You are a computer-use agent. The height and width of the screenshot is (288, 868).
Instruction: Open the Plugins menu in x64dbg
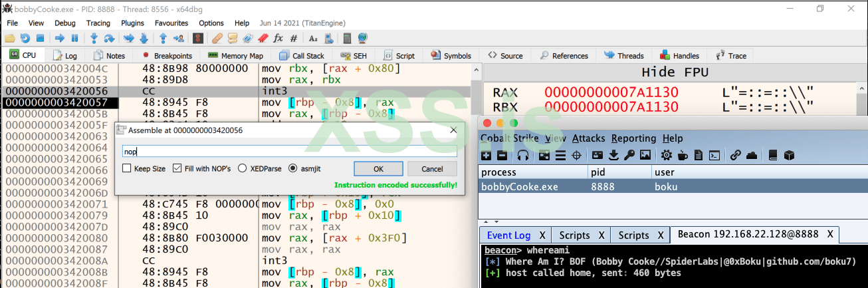click(132, 23)
